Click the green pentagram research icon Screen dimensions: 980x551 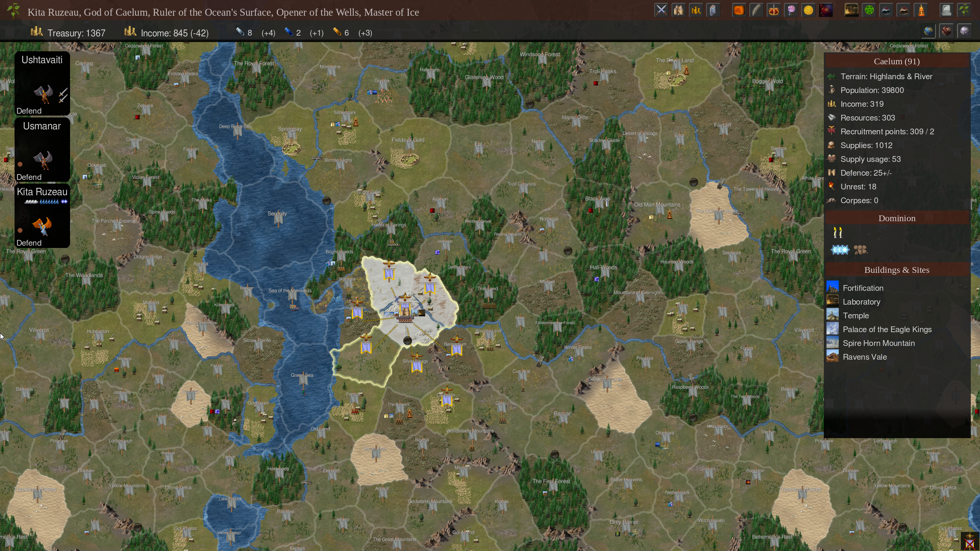(x=869, y=10)
